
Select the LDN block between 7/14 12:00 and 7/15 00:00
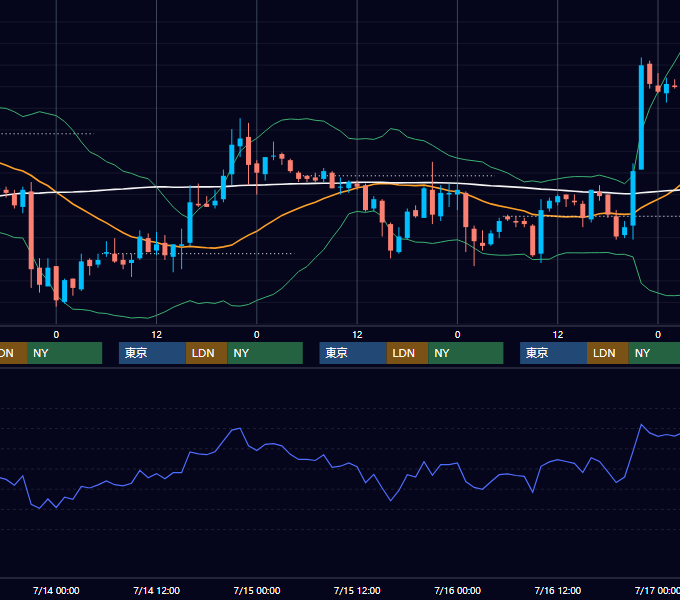tap(206, 353)
